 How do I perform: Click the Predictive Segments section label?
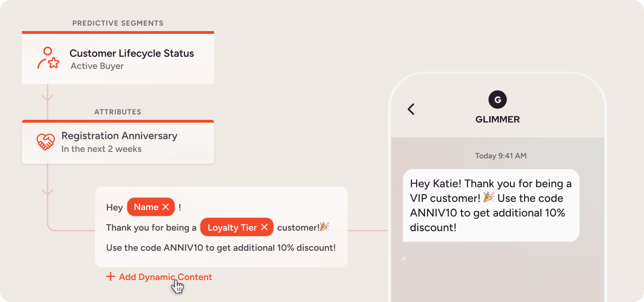coord(118,23)
